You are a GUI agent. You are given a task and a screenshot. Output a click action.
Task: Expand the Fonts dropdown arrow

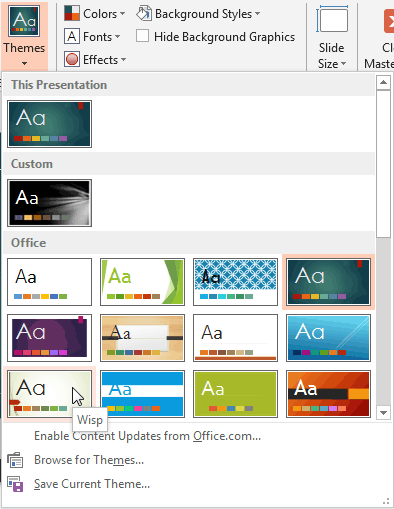(x=117, y=37)
